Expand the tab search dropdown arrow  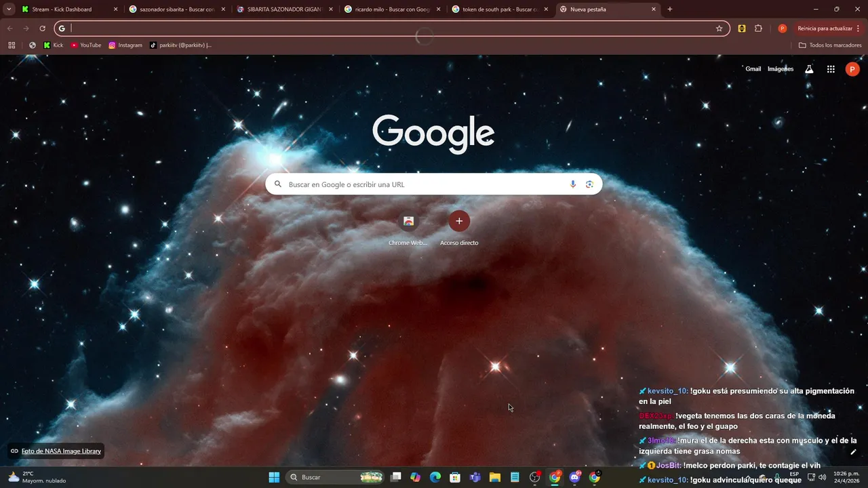tap(9, 9)
